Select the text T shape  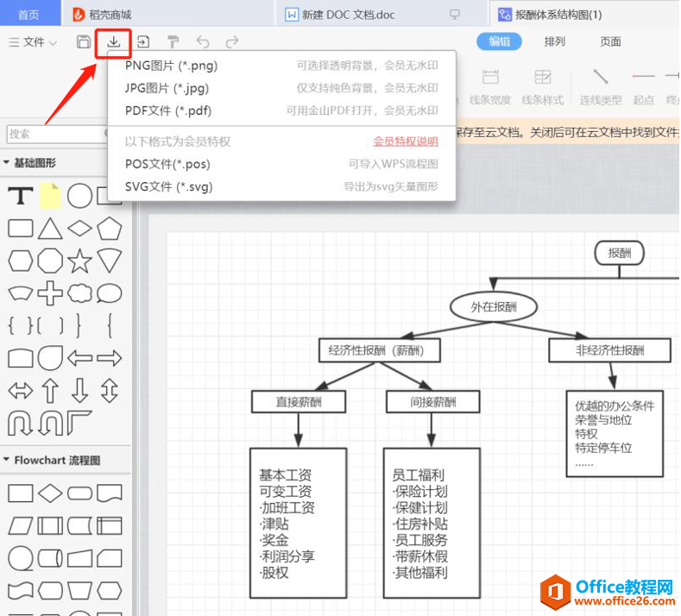pos(21,196)
